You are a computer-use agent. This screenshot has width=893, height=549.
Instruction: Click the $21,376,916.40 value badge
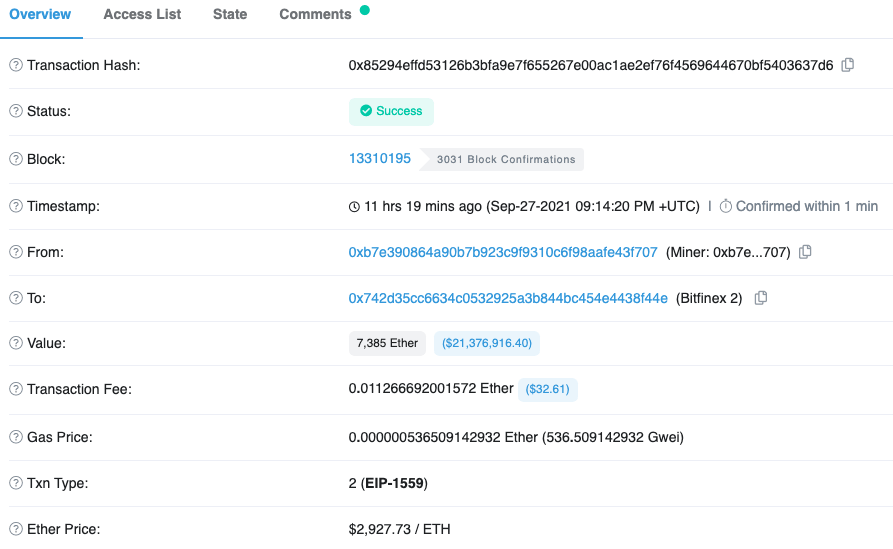click(x=487, y=343)
